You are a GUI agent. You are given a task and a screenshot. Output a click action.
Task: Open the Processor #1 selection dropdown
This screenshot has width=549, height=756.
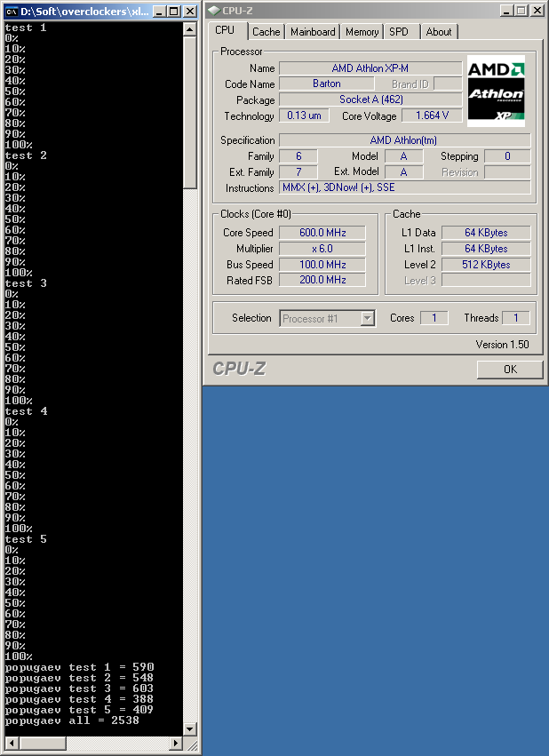tap(327, 318)
